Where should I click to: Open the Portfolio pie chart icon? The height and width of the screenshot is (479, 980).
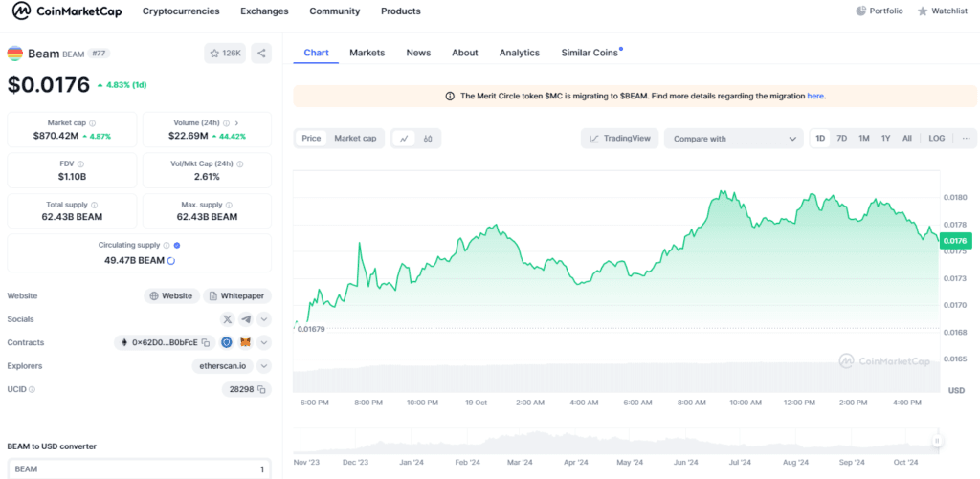(861, 11)
